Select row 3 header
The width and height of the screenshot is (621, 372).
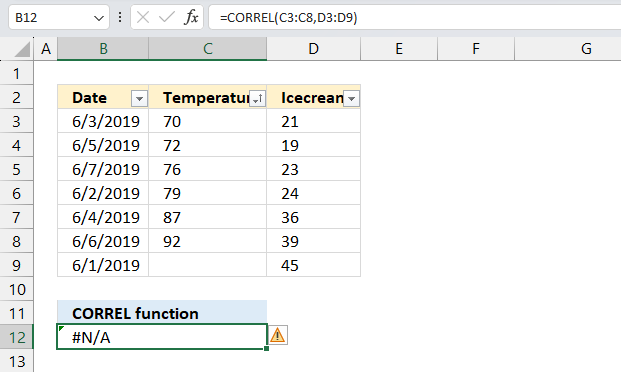click(x=16, y=121)
